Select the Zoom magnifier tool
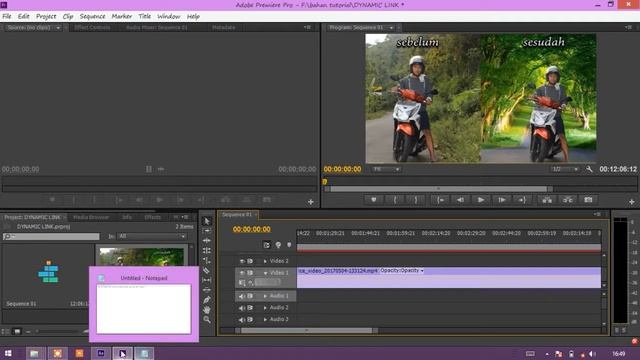The width and height of the screenshot is (640, 360). tap(207, 320)
